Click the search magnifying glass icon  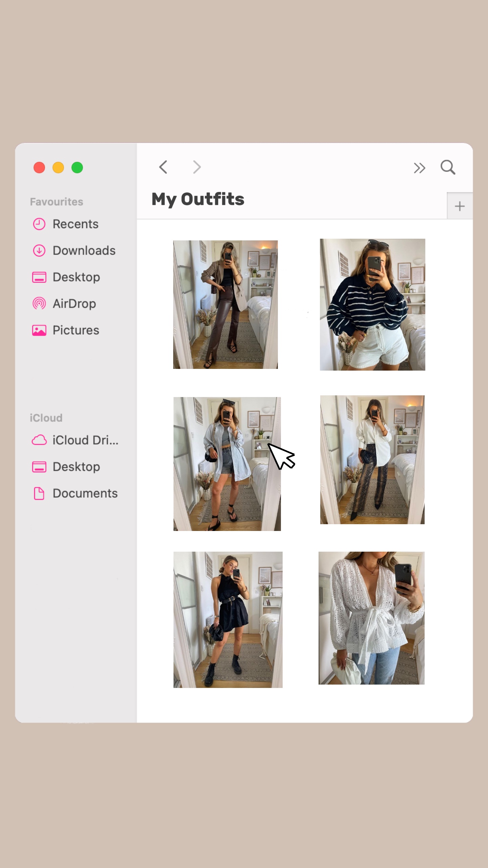[448, 167]
